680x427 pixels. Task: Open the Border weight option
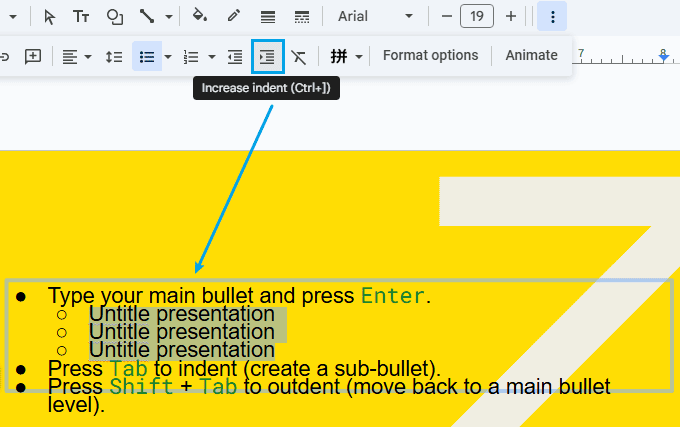pos(268,17)
